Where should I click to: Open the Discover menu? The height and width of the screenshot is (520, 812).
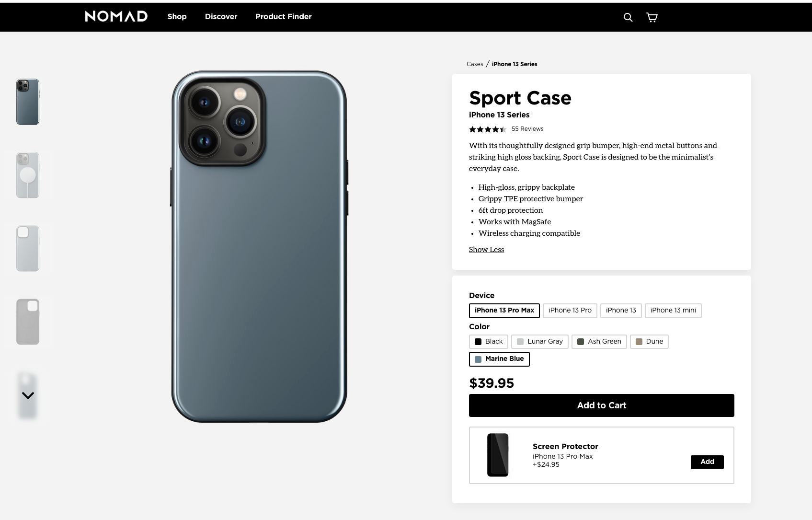click(221, 17)
